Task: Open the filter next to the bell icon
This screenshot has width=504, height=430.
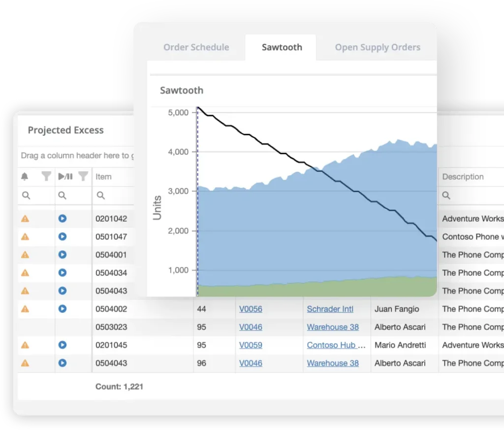Action: point(46,176)
